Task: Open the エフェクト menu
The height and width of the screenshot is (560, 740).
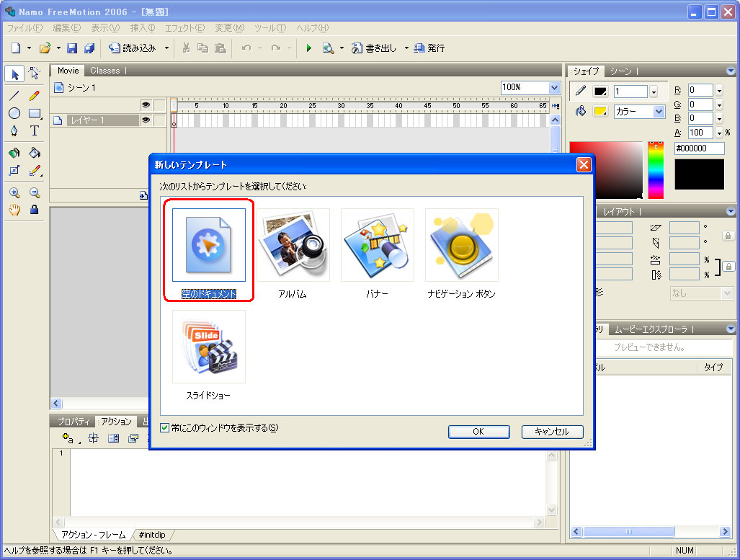Action: 184,28
